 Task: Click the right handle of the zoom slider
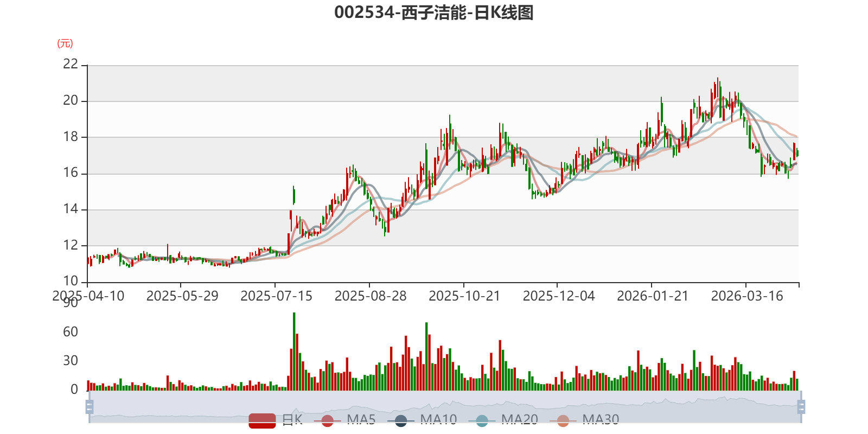point(801,406)
